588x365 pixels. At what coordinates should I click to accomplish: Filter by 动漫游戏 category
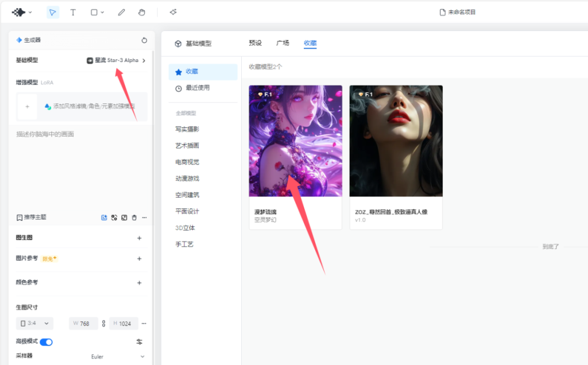pyautogui.click(x=187, y=178)
